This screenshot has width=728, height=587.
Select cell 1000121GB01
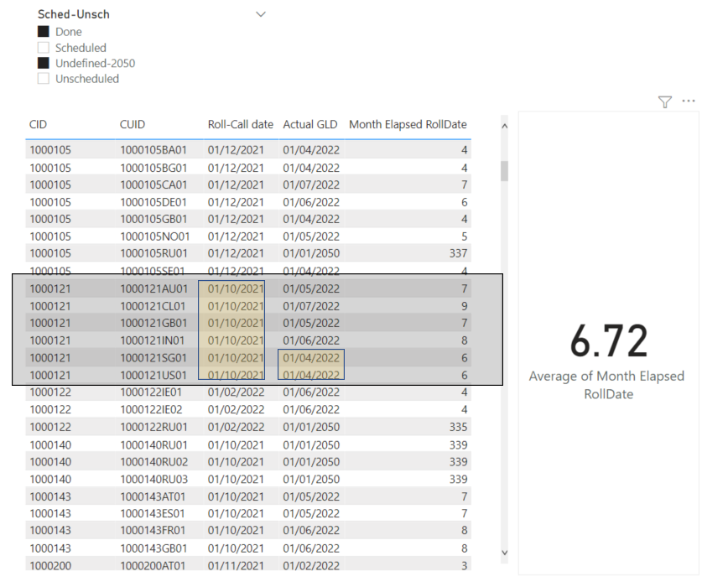click(153, 323)
